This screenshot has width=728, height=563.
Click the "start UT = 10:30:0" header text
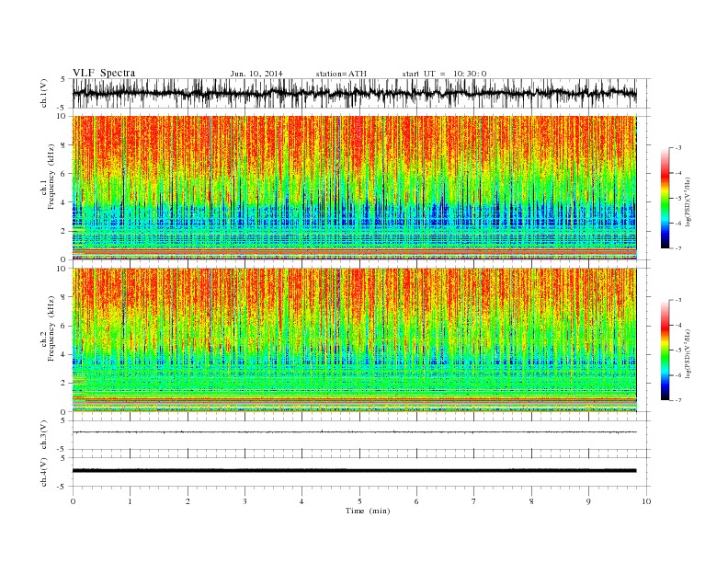pyautogui.click(x=444, y=74)
